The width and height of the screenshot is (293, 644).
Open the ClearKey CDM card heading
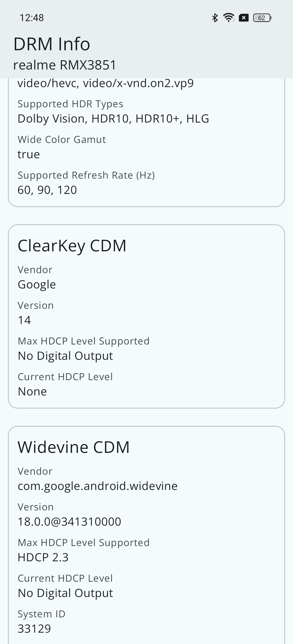72,246
